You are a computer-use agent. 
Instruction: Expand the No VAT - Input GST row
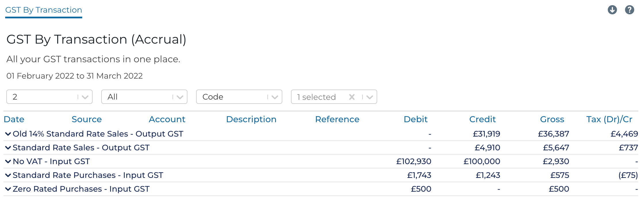(x=8, y=162)
